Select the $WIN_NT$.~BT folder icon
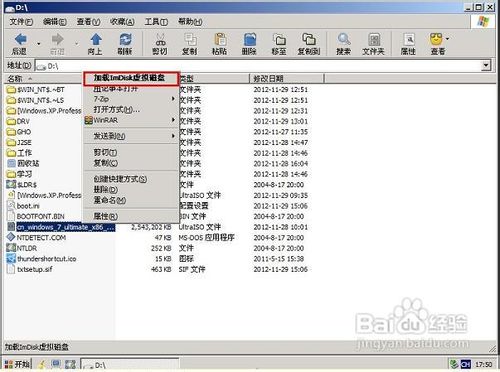Viewport: 500px width, 372px height. tap(11, 89)
